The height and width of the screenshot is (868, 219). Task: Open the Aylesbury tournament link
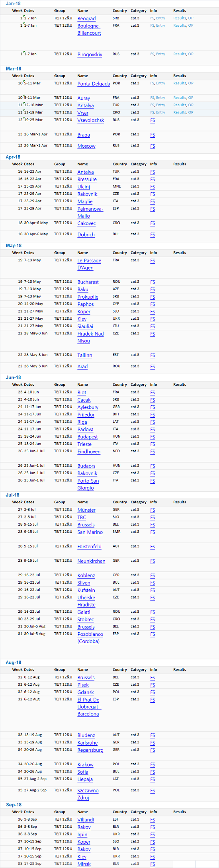(x=88, y=407)
